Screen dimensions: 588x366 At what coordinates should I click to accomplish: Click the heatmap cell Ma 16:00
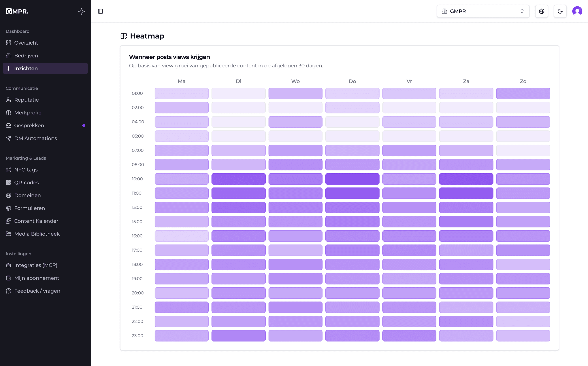pos(181,236)
